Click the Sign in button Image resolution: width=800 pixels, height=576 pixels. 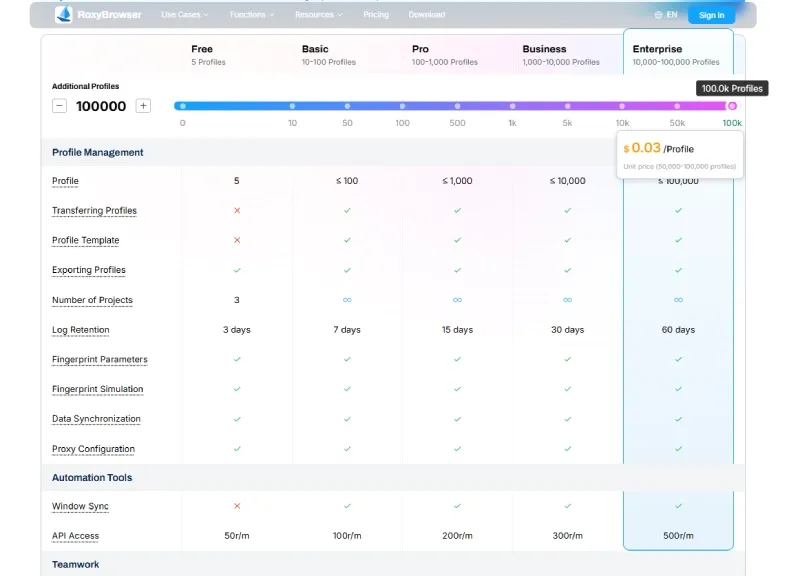(x=711, y=15)
